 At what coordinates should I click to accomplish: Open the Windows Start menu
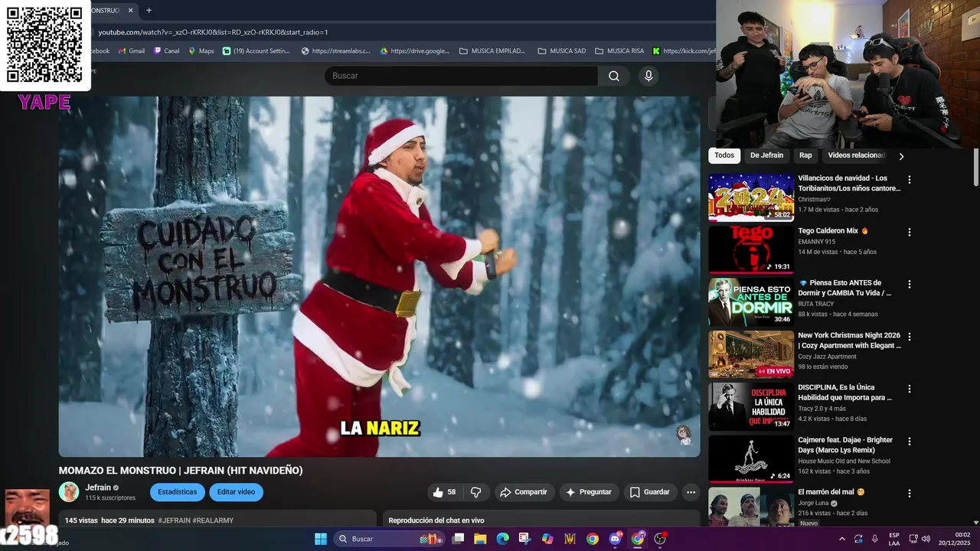tap(321, 539)
